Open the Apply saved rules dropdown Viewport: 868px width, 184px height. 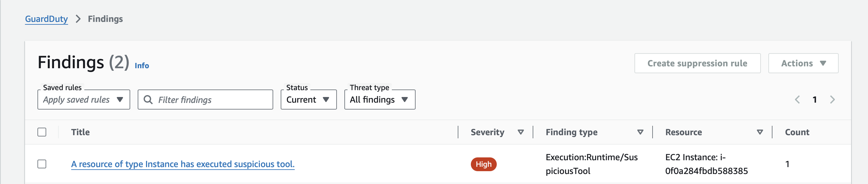(83, 100)
